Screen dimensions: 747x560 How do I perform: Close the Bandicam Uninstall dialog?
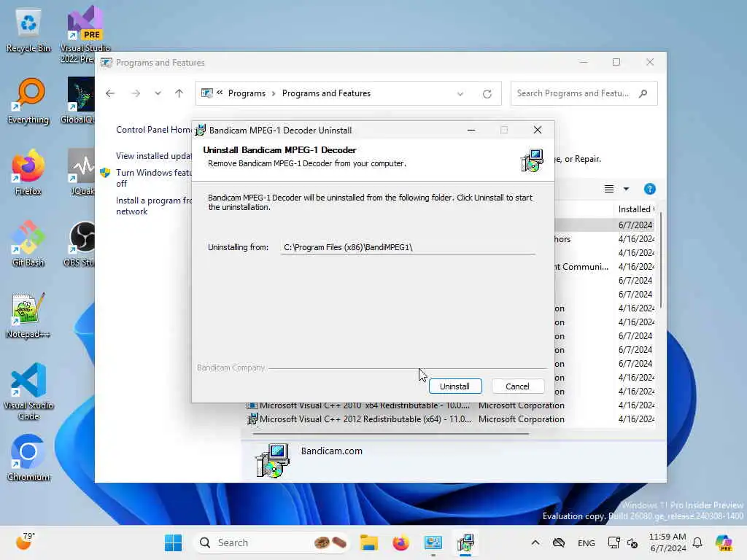click(x=538, y=130)
